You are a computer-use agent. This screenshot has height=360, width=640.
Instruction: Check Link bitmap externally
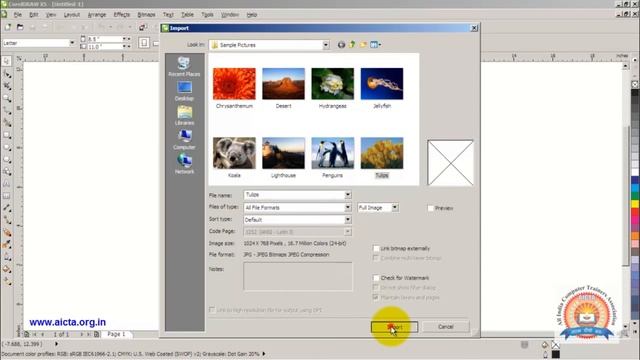[376, 248]
